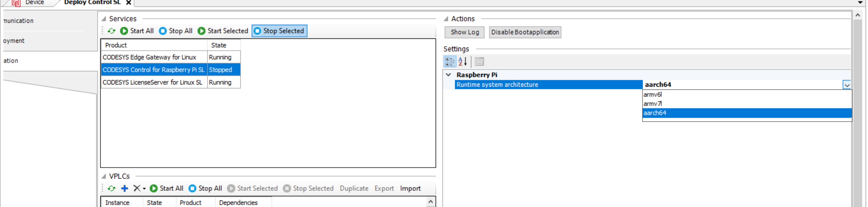The width and height of the screenshot is (868, 207).
Task: Click the Product column header in VPLCs
Action: 196,203
